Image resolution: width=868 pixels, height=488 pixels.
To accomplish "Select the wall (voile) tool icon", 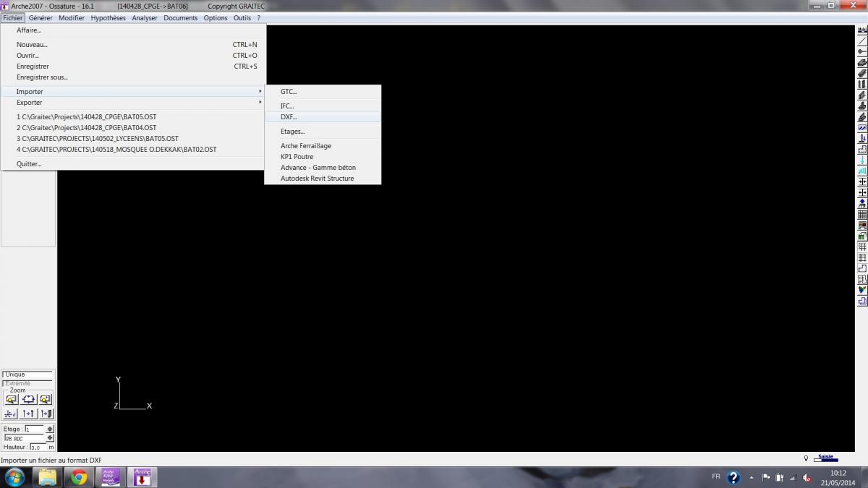I will 862,95.
